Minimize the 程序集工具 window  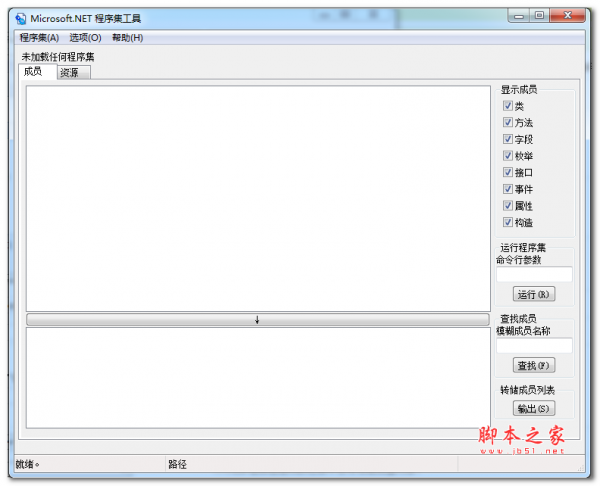519,16
